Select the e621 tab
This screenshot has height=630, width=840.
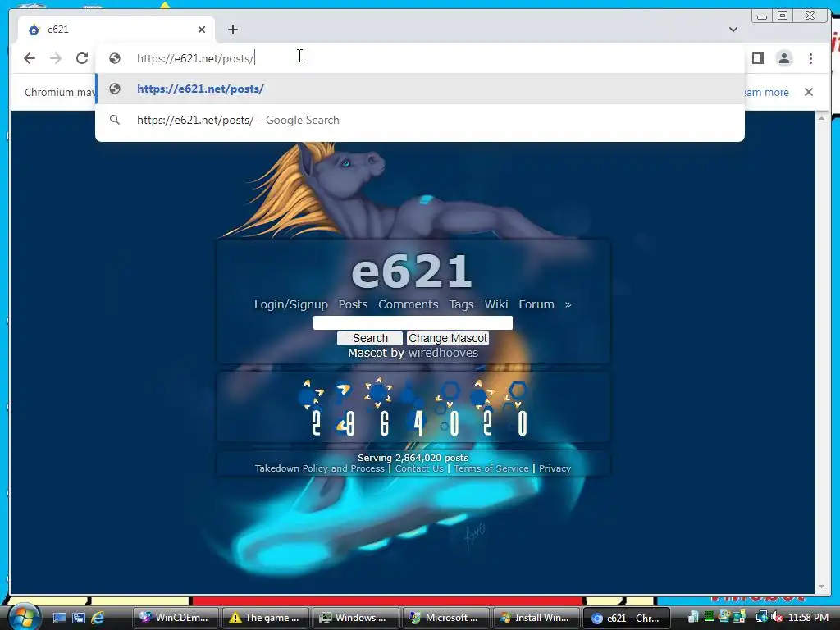(116, 30)
